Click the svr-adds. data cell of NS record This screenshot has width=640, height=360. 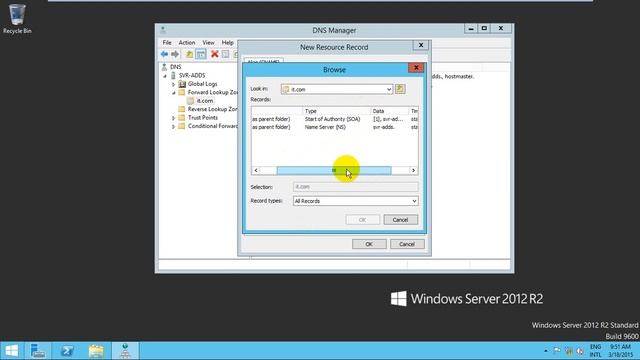coord(384,127)
